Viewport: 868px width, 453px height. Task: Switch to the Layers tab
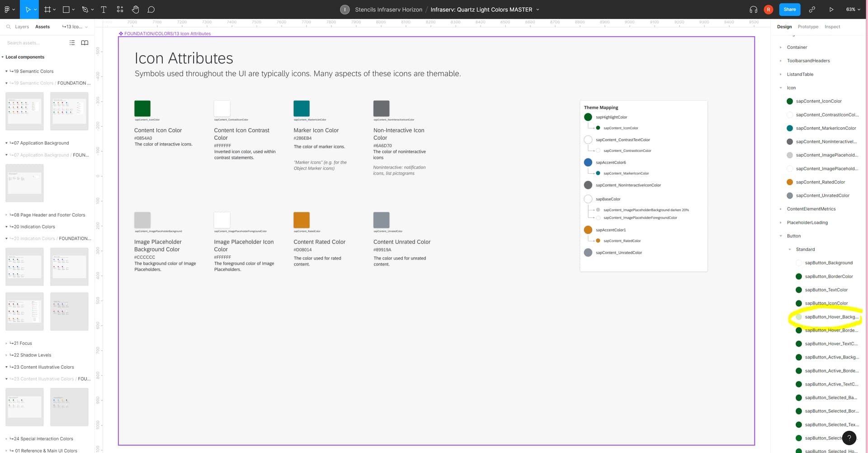[22, 27]
